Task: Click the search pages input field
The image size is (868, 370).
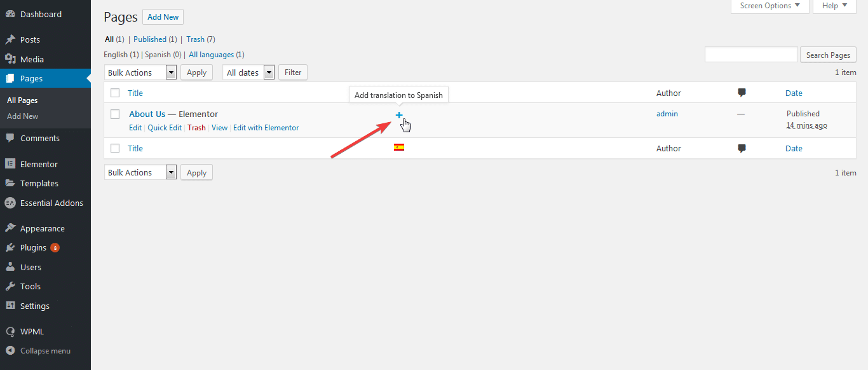Action: tap(750, 54)
